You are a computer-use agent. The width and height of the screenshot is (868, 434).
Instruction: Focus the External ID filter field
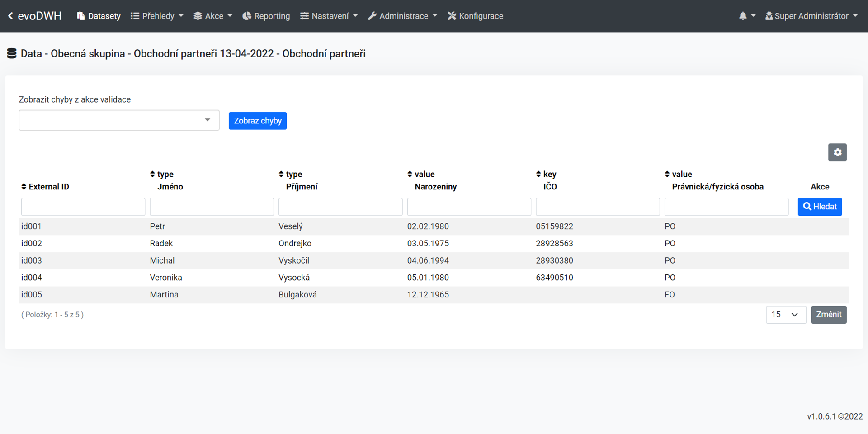tap(83, 207)
